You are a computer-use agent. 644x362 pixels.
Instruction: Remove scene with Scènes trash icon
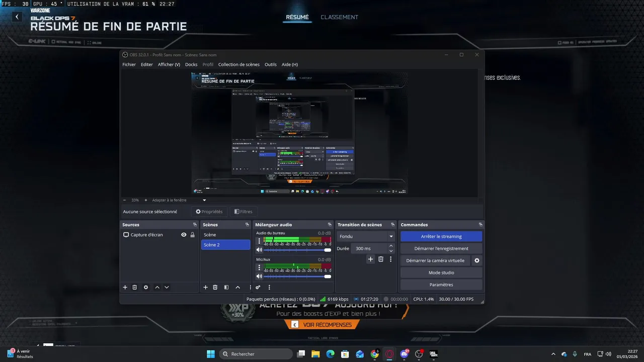(x=215, y=287)
